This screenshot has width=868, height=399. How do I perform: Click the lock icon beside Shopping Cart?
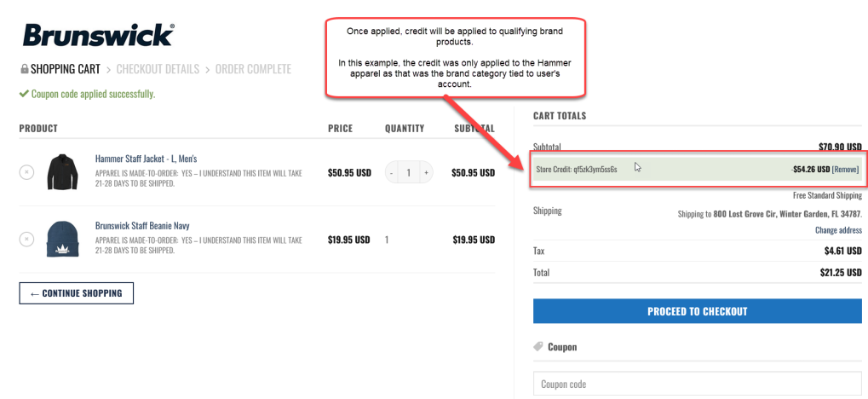point(25,69)
